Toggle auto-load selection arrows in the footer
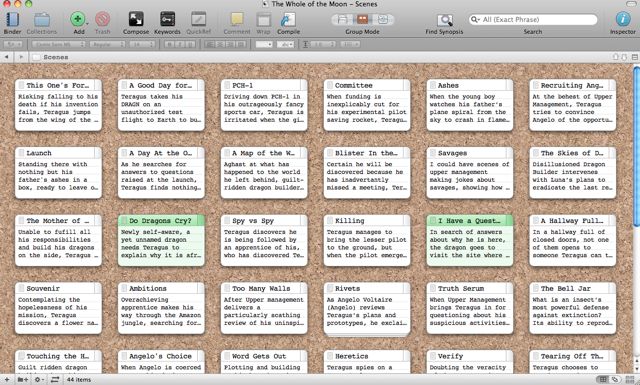640x385 pixels. (55, 380)
